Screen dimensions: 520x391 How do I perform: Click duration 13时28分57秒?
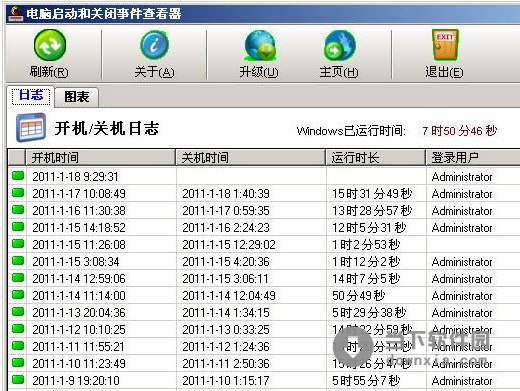tap(372, 211)
